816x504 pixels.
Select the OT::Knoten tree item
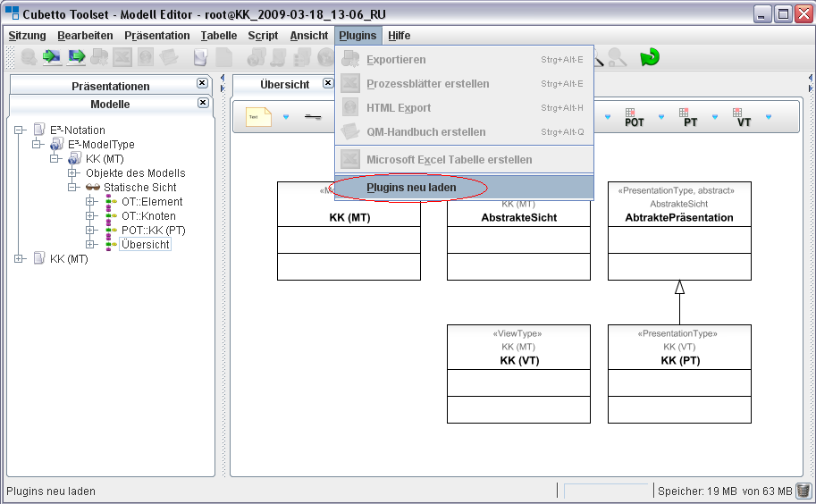[149, 216]
